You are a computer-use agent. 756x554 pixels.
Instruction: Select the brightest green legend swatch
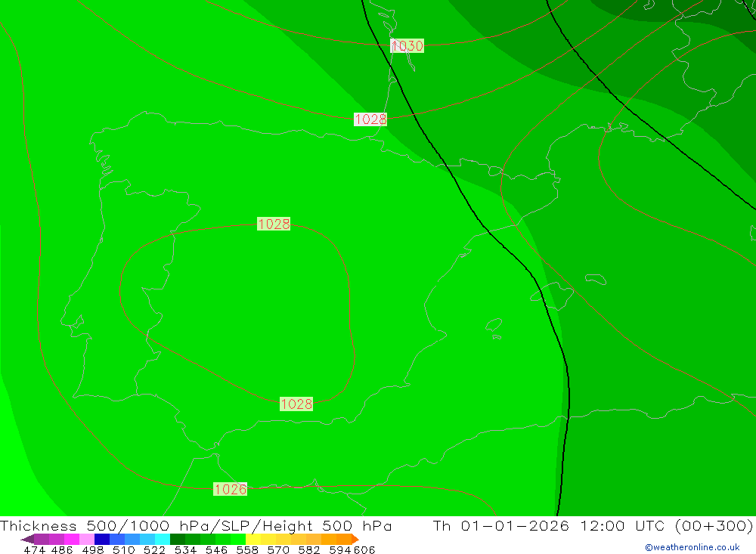[x=238, y=539]
